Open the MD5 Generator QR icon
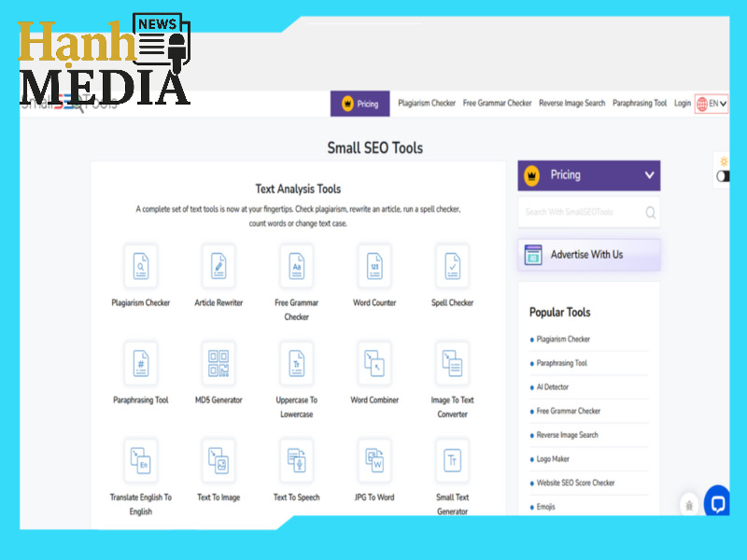Viewport: 747px width, 560px height. (x=218, y=363)
